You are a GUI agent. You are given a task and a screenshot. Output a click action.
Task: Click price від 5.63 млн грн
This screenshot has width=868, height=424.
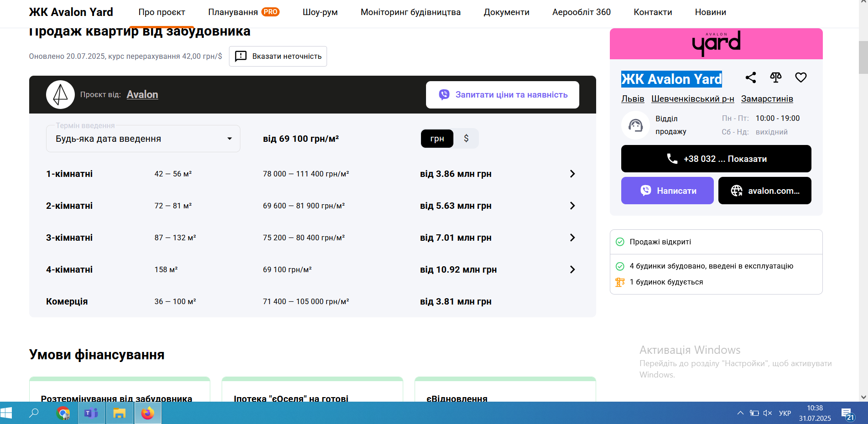456,206
